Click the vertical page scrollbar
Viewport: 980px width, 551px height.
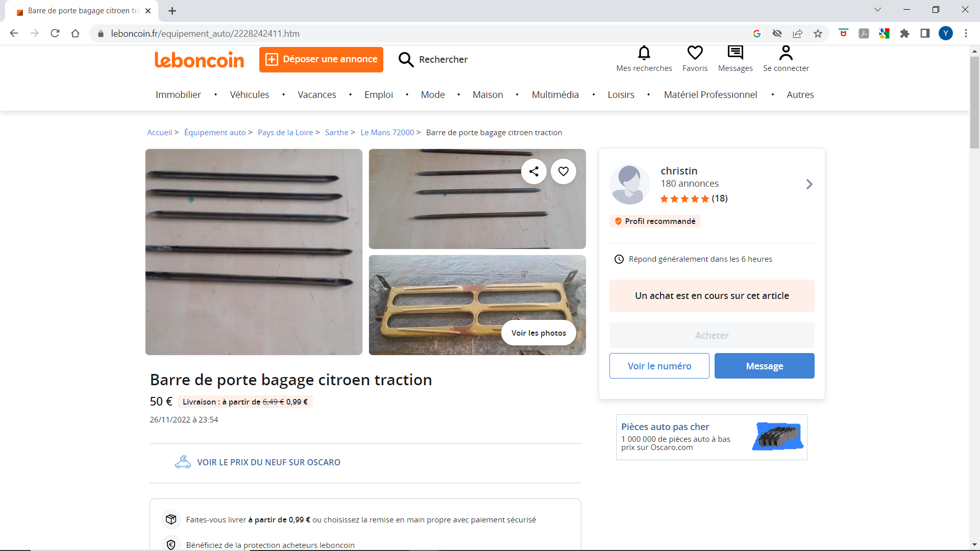[x=974, y=102]
